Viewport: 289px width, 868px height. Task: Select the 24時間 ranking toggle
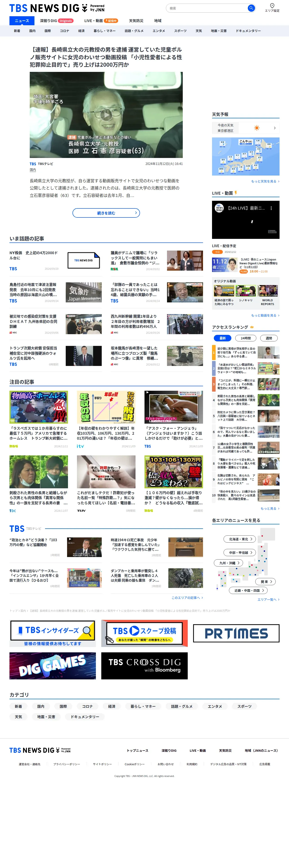[246, 338]
